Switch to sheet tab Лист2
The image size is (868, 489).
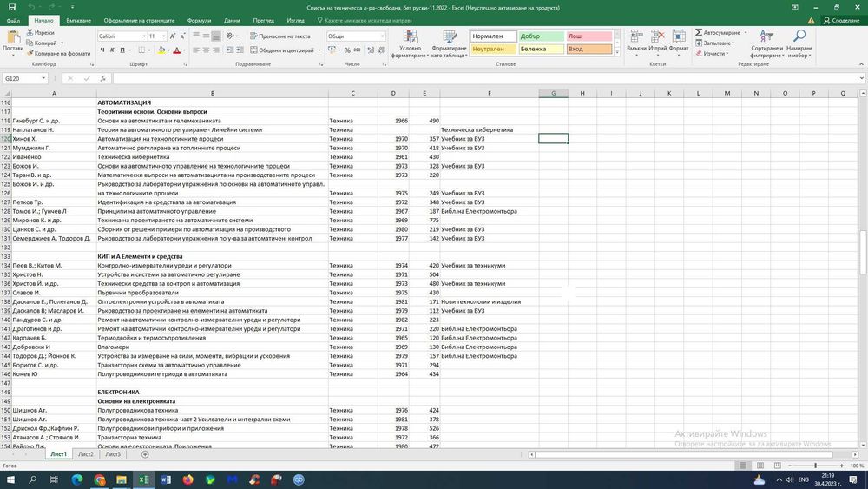click(86, 454)
